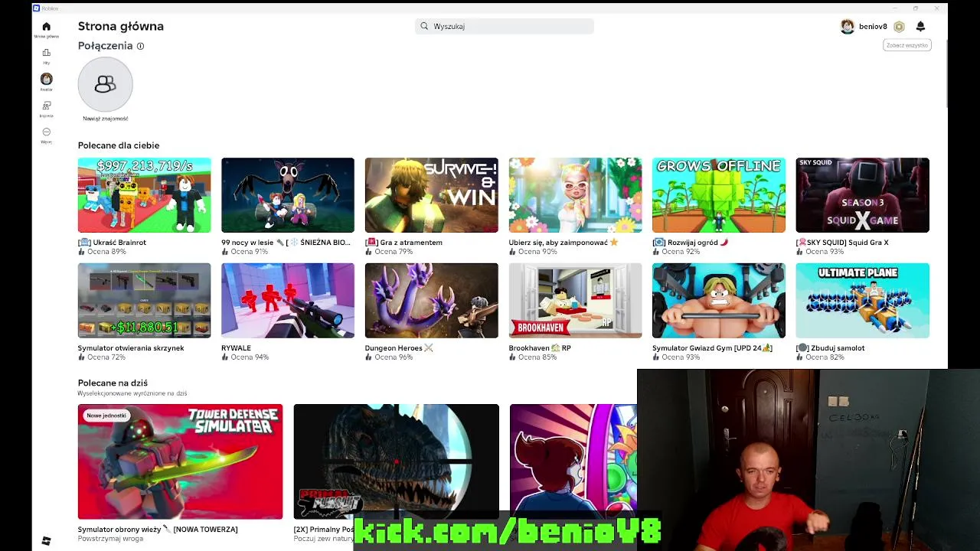Screen dimensions: 980x551
Task: Click the info icon beside Połączenia
Action: tap(140, 46)
